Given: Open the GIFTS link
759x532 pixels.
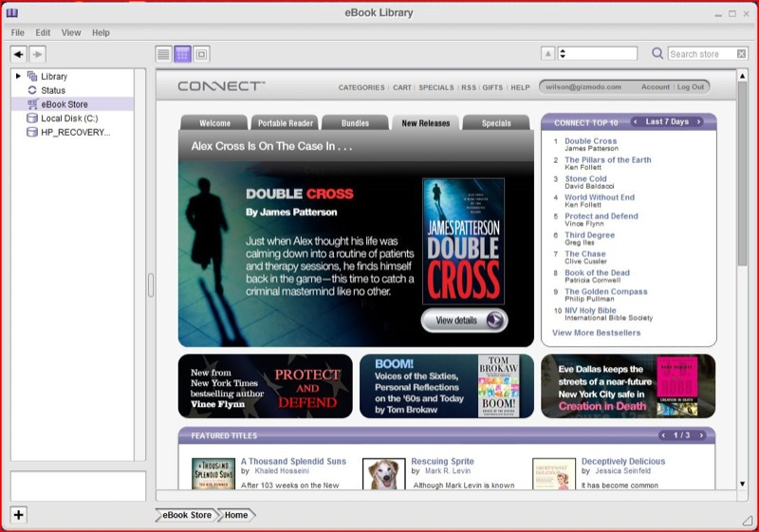Looking at the screenshot, I should point(492,87).
